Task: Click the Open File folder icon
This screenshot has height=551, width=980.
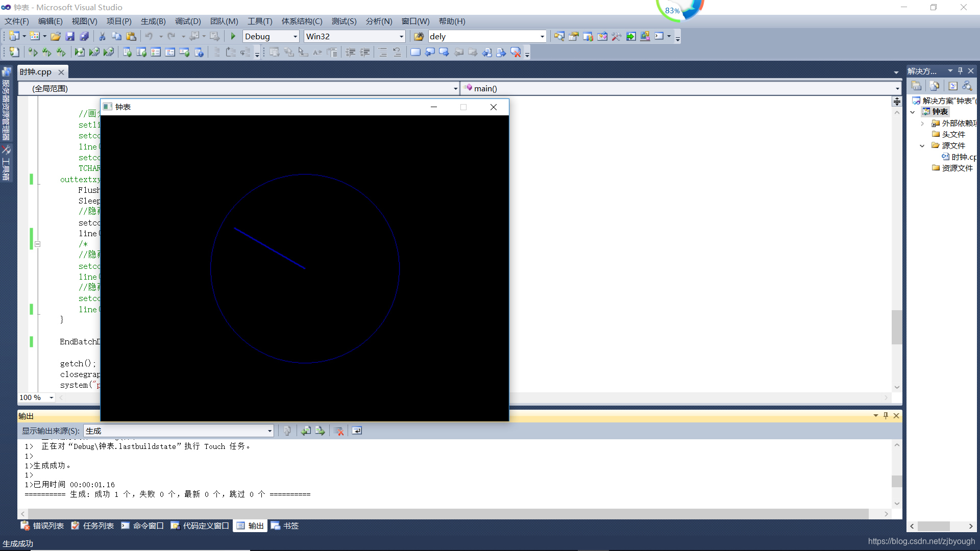Action: pos(56,36)
